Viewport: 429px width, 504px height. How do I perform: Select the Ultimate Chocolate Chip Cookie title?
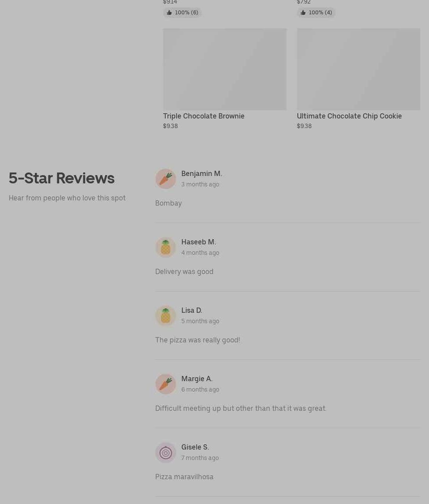pos(349,116)
